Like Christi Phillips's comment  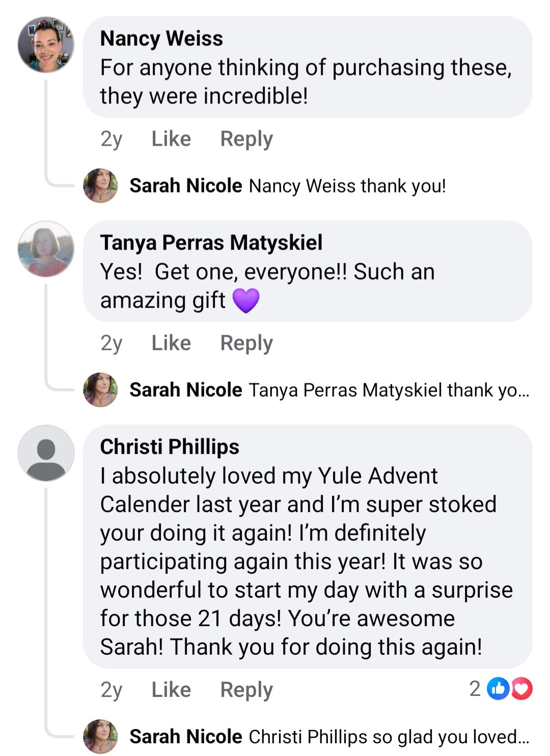click(171, 690)
